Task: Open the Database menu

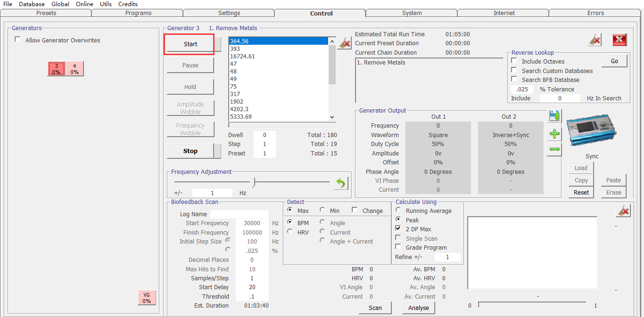Action: pos(32,4)
